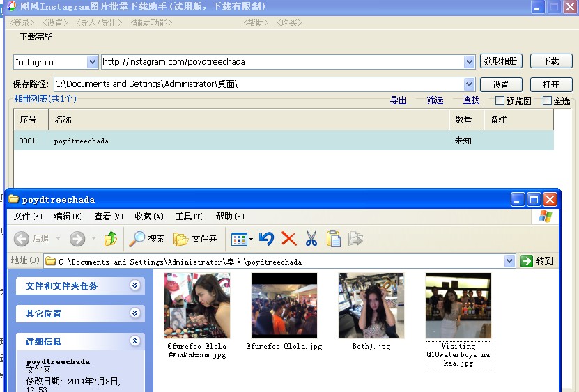Click the Back arrow icon in Explorer

point(22,240)
